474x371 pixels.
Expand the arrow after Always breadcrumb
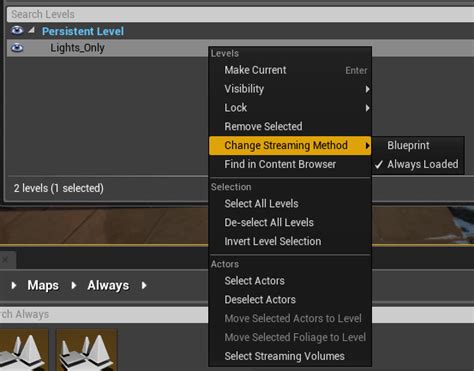[x=144, y=285]
